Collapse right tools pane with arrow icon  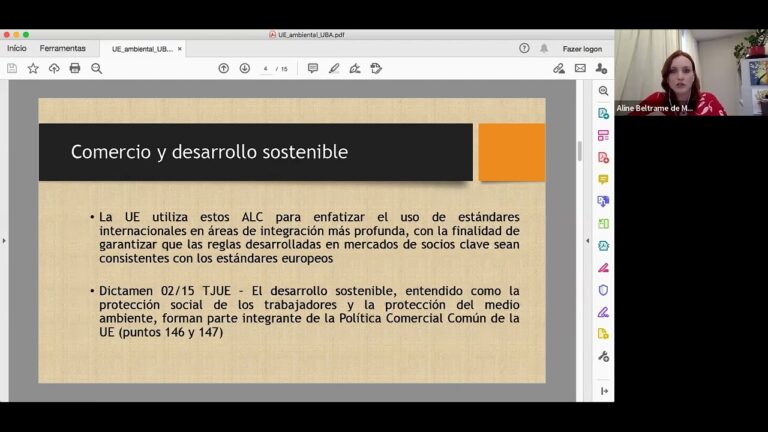pos(604,391)
